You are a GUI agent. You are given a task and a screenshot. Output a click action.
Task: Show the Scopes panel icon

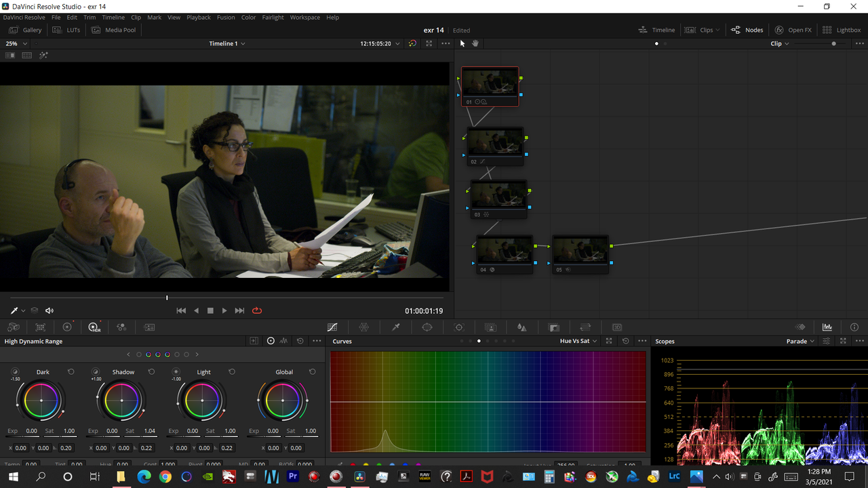click(x=827, y=327)
